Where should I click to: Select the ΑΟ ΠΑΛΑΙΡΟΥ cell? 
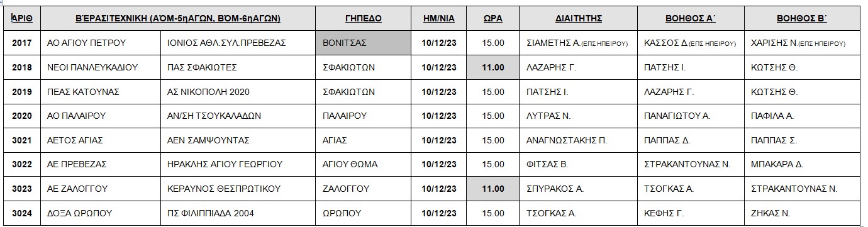pos(101,116)
